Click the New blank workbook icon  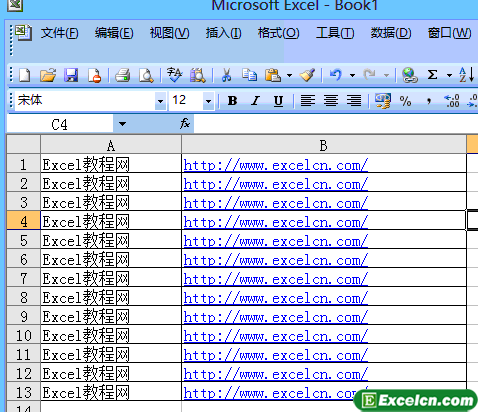click(25, 75)
